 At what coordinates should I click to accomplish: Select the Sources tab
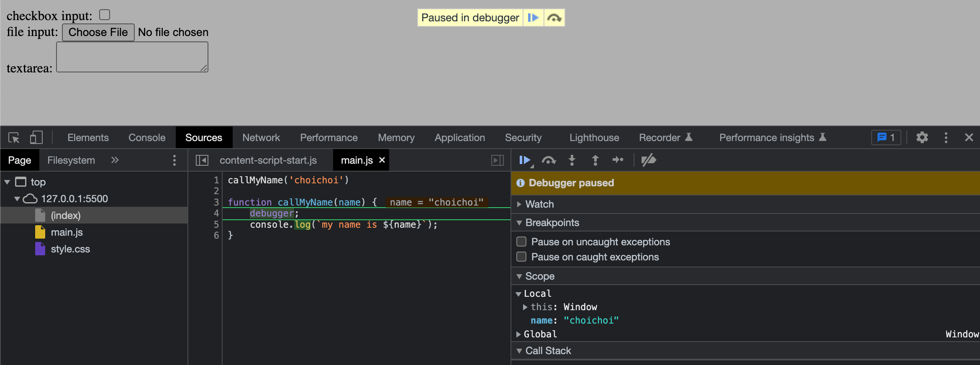[x=204, y=138]
